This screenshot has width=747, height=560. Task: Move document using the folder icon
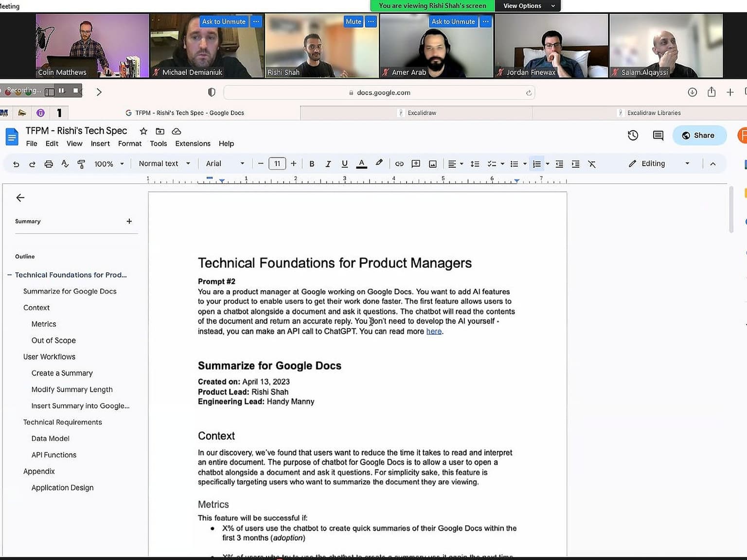click(x=160, y=131)
